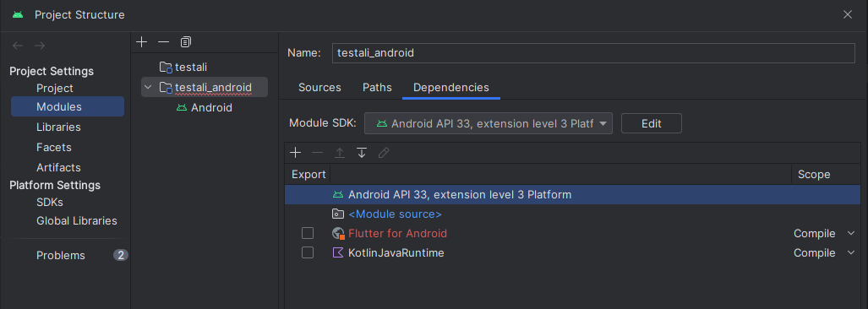The image size is (868, 309).
Task: Click the Problems count badge
Action: pyautogui.click(x=121, y=255)
